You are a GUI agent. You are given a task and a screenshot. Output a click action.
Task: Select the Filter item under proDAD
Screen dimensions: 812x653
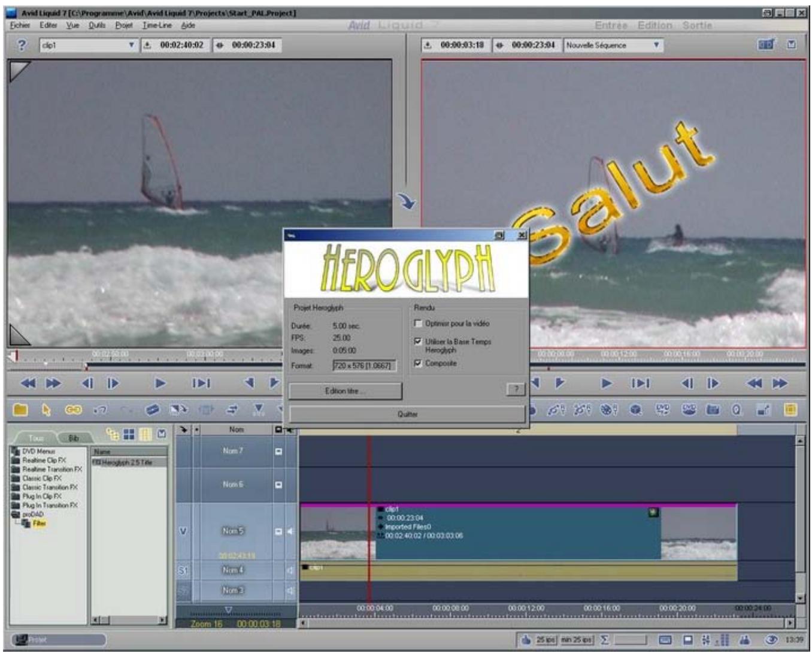point(40,523)
